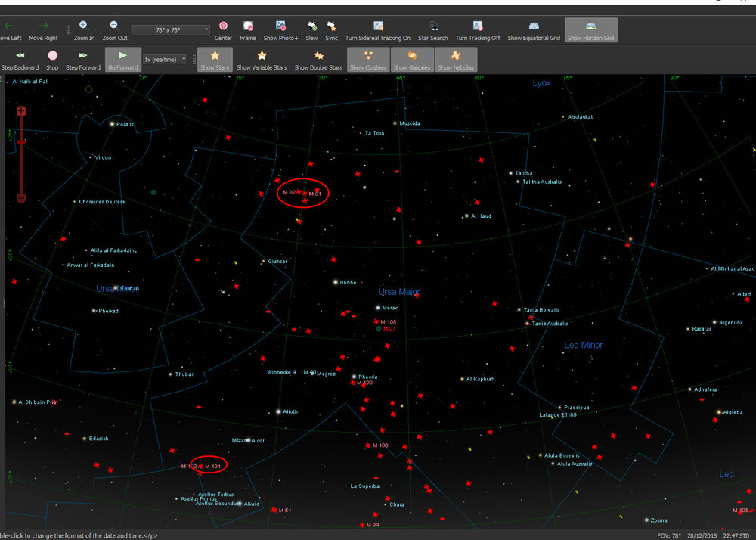Toggle Show Nebulas
The image size is (756, 540).
(x=456, y=60)
